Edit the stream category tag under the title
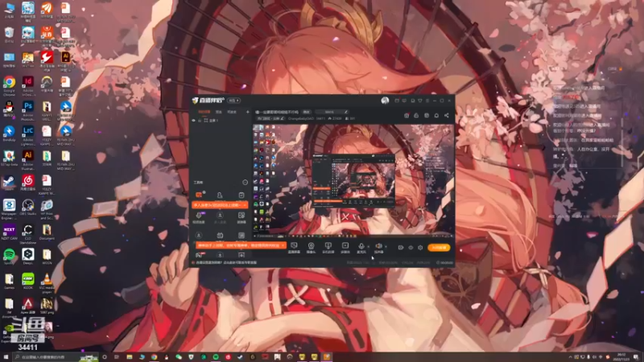Image resolution: width=644 pixels, height=362 pixels. tap(270, 118)
